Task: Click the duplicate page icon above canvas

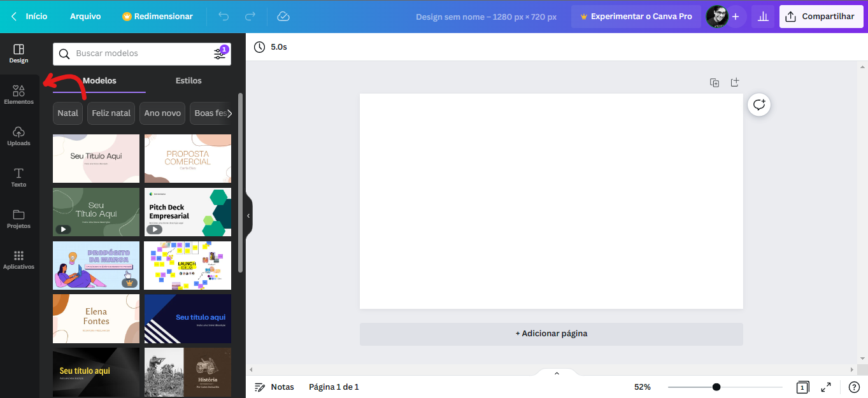Action: tap(715, 83)
